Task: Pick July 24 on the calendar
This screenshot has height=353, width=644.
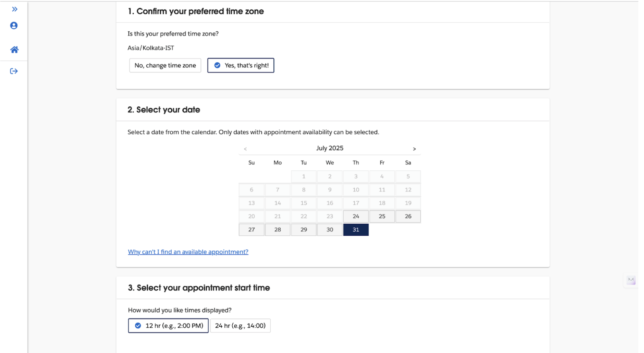Action: point(356,216)
